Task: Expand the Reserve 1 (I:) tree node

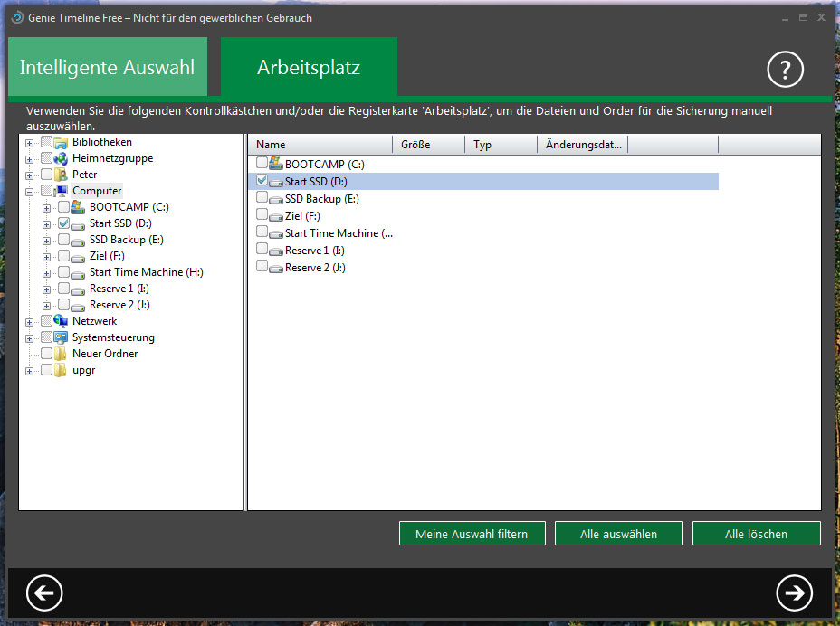Action: 46,289
